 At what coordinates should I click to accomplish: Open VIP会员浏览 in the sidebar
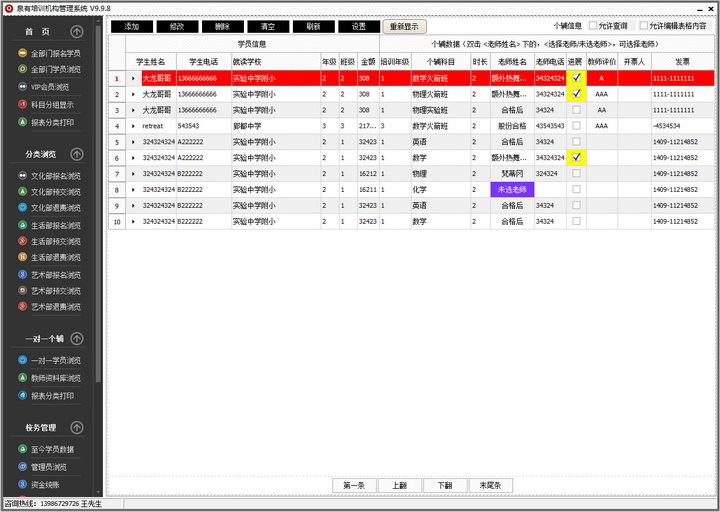[44, 87]
